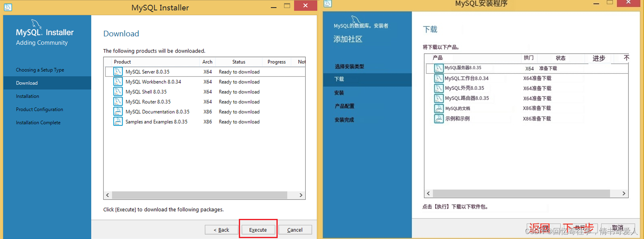The height and width of the screenshot is (239, 644).
Task: Select the MySQL Server 8.0.35 row text
Action: (x=147, y=72)
